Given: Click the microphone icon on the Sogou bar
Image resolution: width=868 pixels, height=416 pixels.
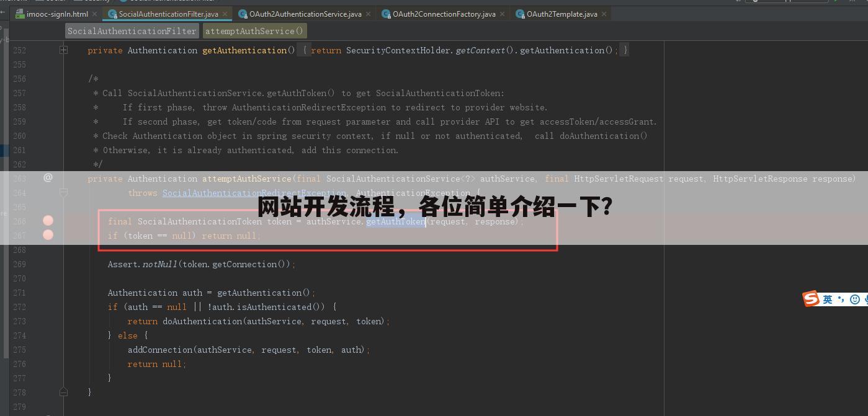Looking at the screenshot, I should (865, 299).
